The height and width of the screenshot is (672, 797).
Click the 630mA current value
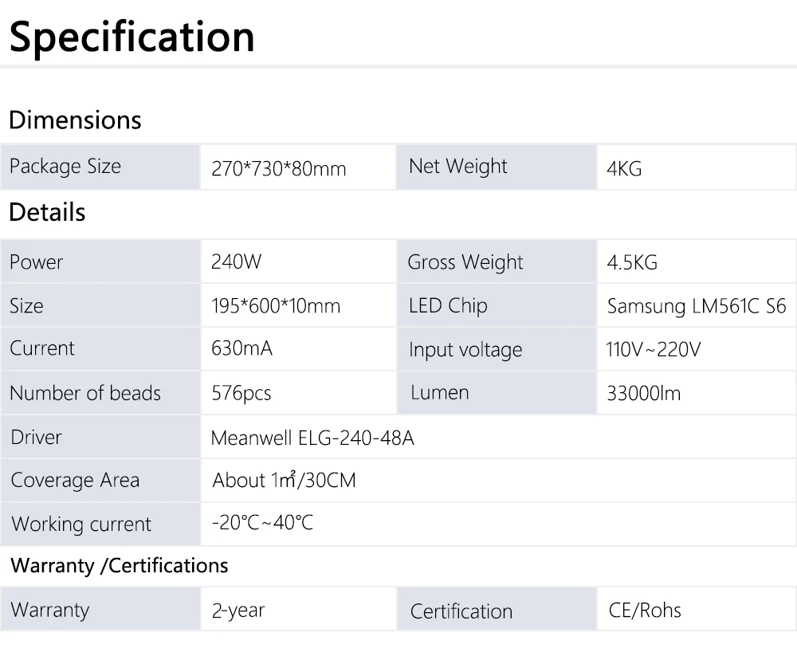[x=242, y=349]
